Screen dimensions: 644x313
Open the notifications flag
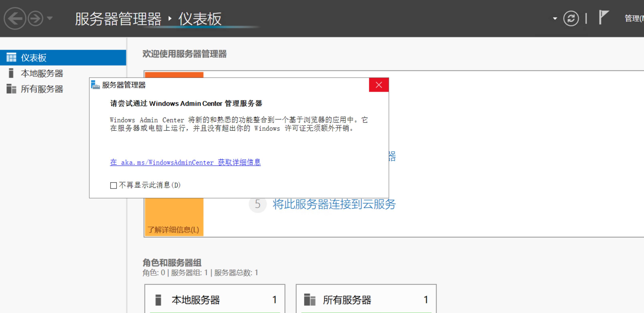click(x=604, y=17)
